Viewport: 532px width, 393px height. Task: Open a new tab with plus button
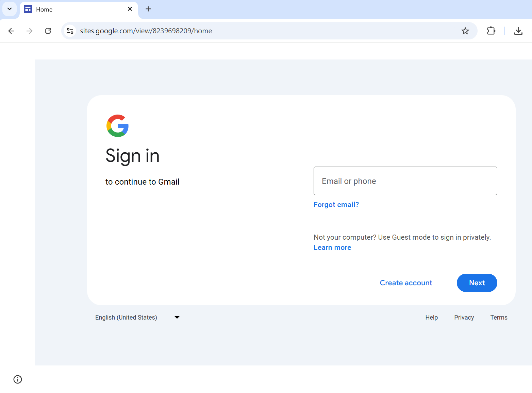pyautogui.click(x=148, y=9)
